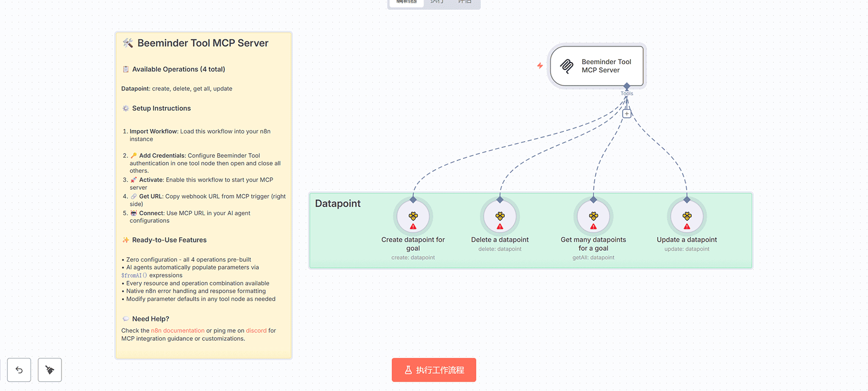
Task: Click the warning triangle on Update a datapoint
Action: click(x=687, y=227)
